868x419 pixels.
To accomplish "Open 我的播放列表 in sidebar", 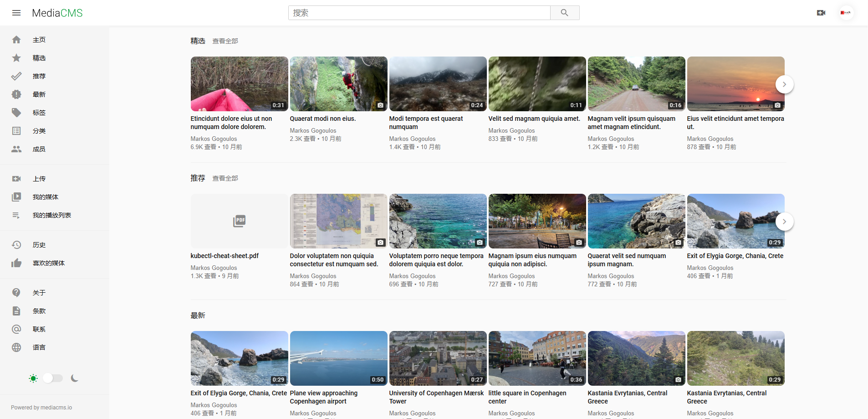I will (x=51, y=215).
